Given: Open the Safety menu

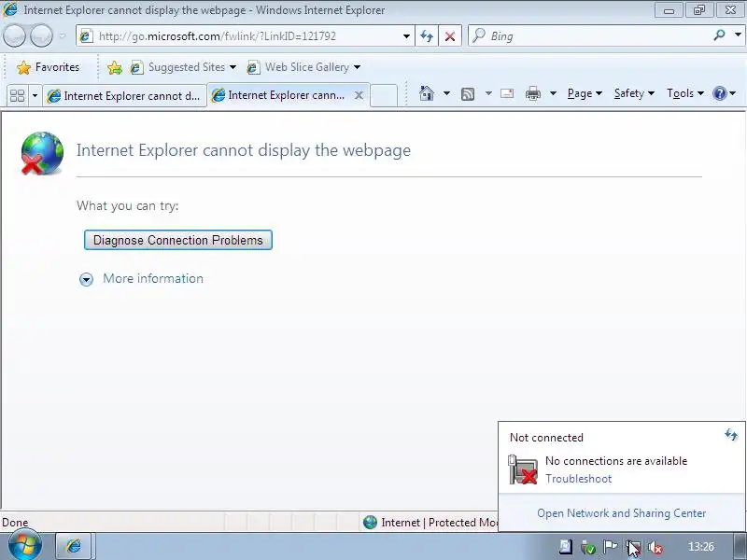Looking at the screenshot, I should click(x=634, y=93).
